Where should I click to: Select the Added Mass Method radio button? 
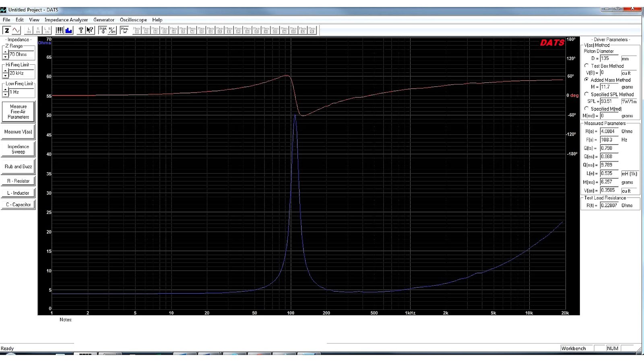pos(586,80)
